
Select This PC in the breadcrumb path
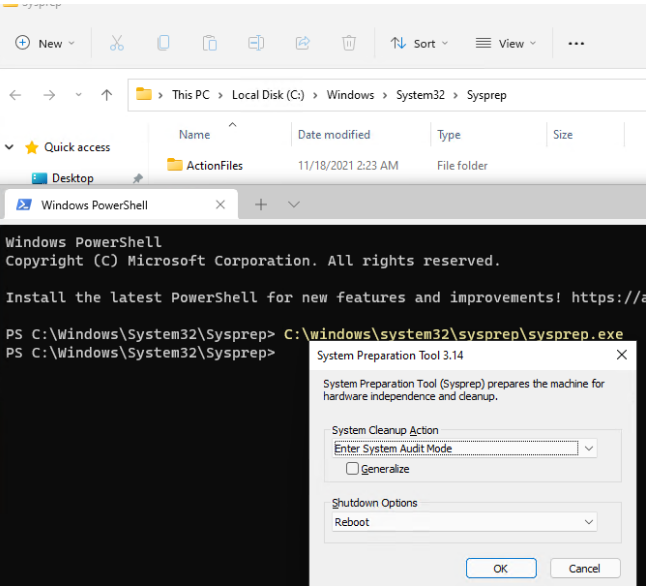point(191,95)
